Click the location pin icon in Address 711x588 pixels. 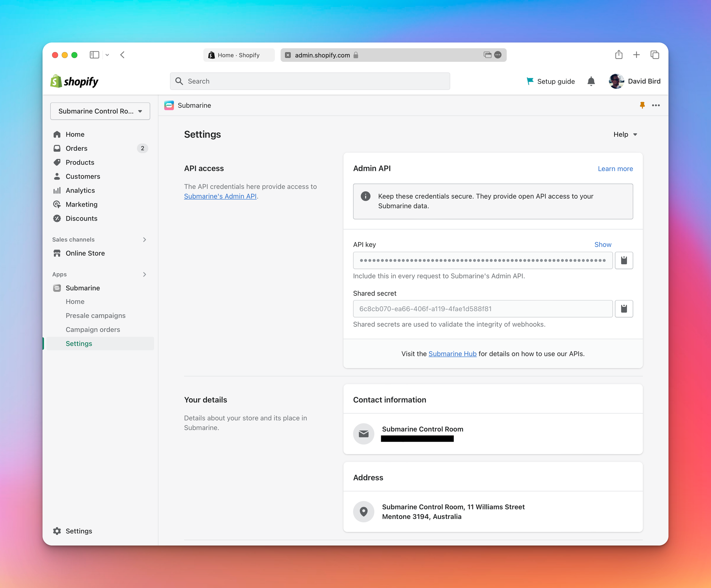[363, 511]
